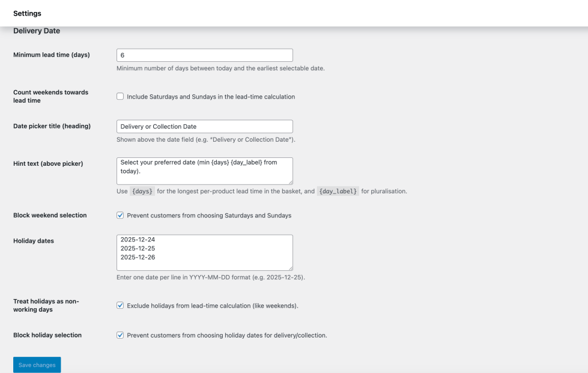Click the 2025-12-24 line in Holiday dates
This screenshot has height=373, width=588.
(138, 240)
